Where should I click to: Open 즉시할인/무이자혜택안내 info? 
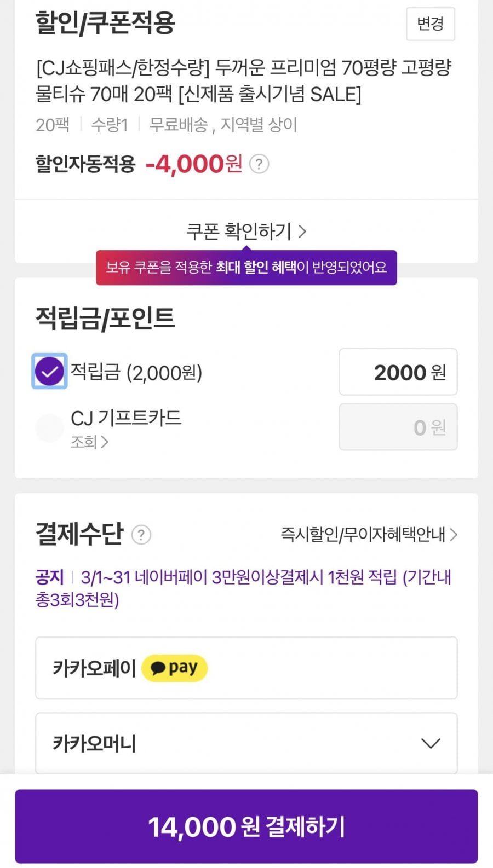pos(369,534)
